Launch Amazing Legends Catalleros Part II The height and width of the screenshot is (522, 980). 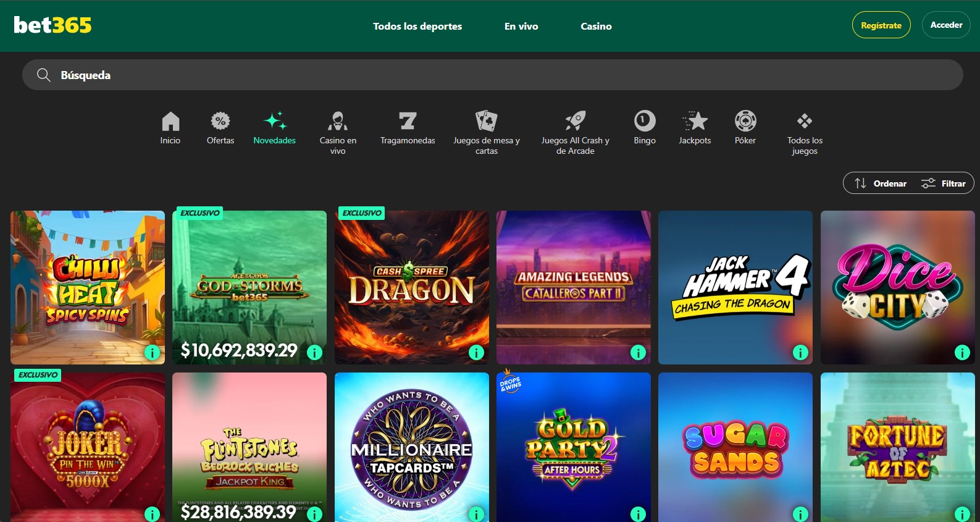(x=574, y=287)
